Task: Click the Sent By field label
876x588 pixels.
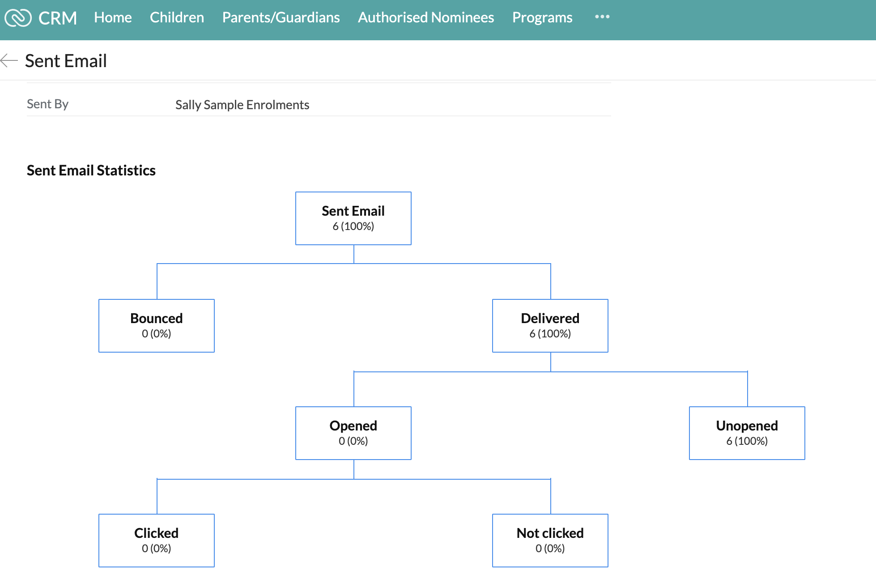Action: [x=47, y=104]
